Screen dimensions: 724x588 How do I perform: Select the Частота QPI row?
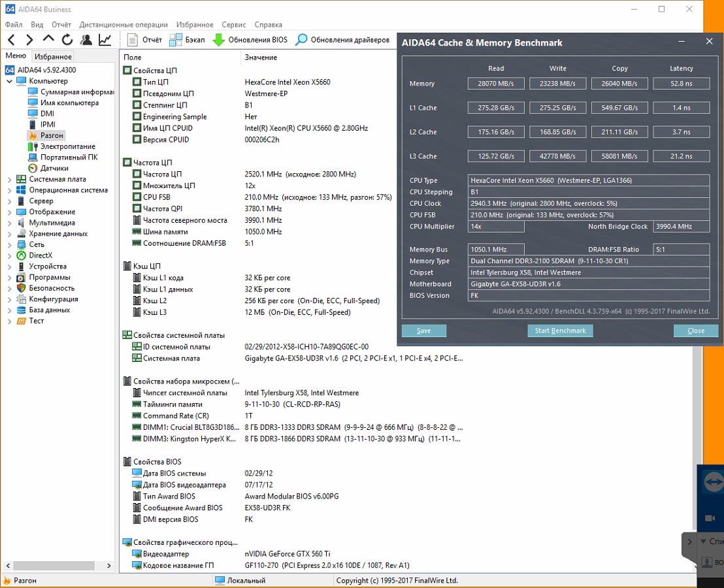click(x=259, y=208)
